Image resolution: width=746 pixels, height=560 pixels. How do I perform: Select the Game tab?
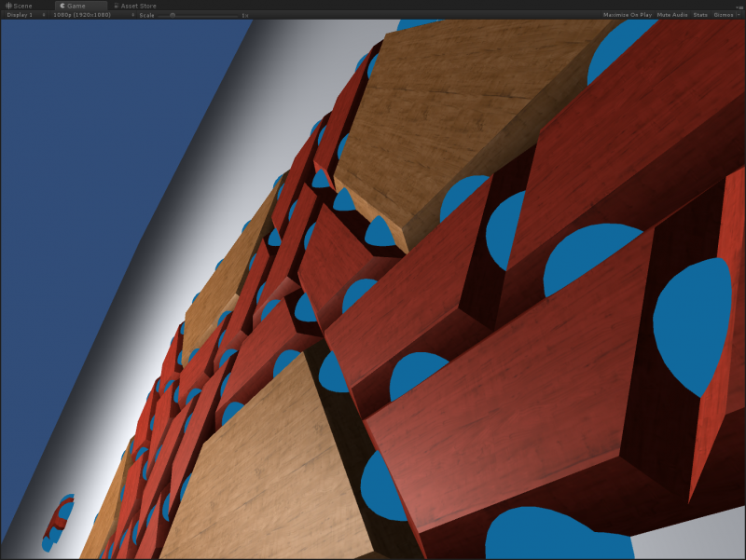(76, 6)
